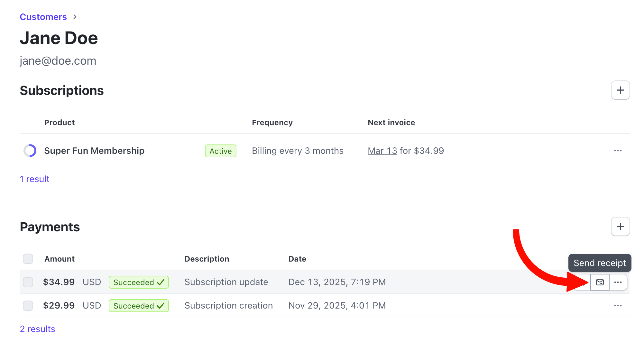Click the Succeeded badge on $29.99 payment
Viewport: 644px width, 352px height.
tap(139, 306)
